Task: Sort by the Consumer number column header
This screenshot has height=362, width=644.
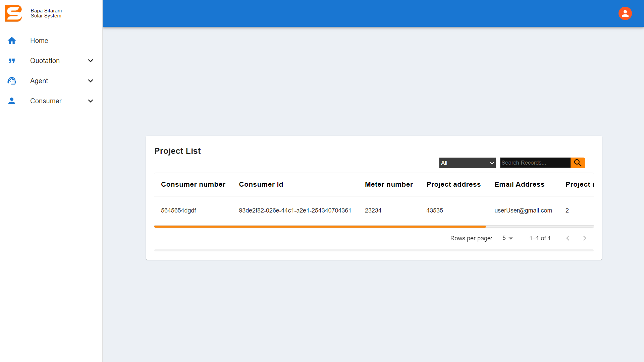Action: (193, 184)
